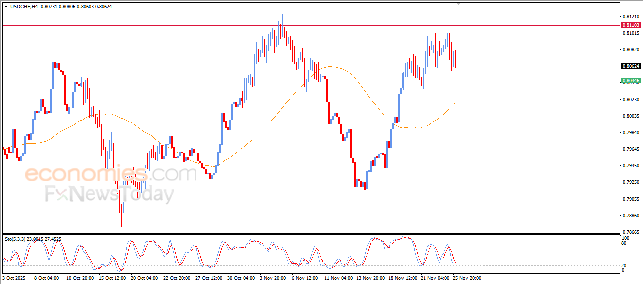Click the black 0.80624 current price label

coord(630,66)
